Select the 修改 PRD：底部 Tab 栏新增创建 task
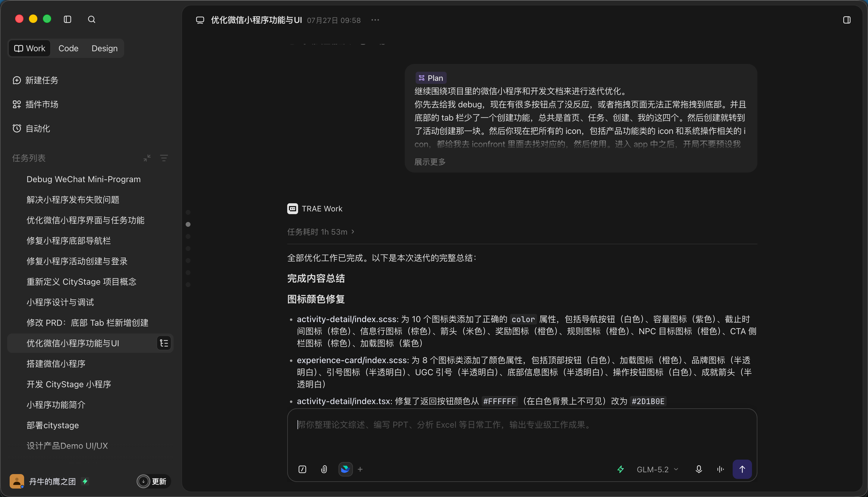This screenshot has height=497, width=868. (90, 323)
